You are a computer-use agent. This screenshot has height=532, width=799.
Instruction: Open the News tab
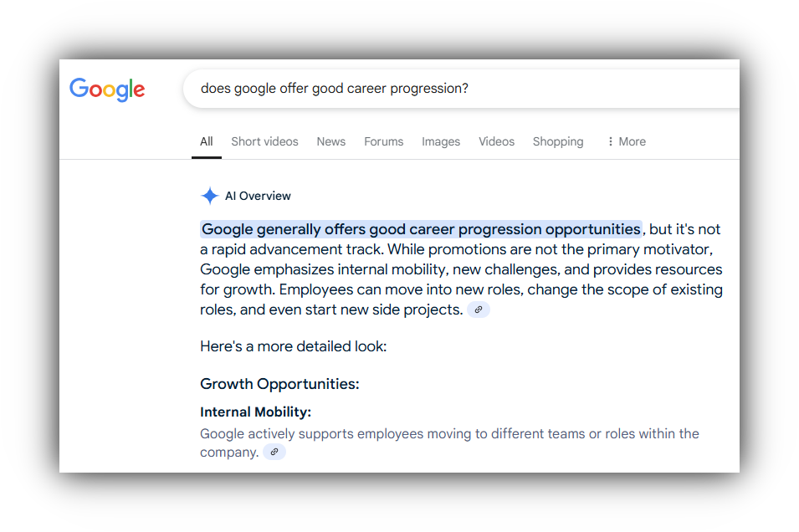(330, 141)
